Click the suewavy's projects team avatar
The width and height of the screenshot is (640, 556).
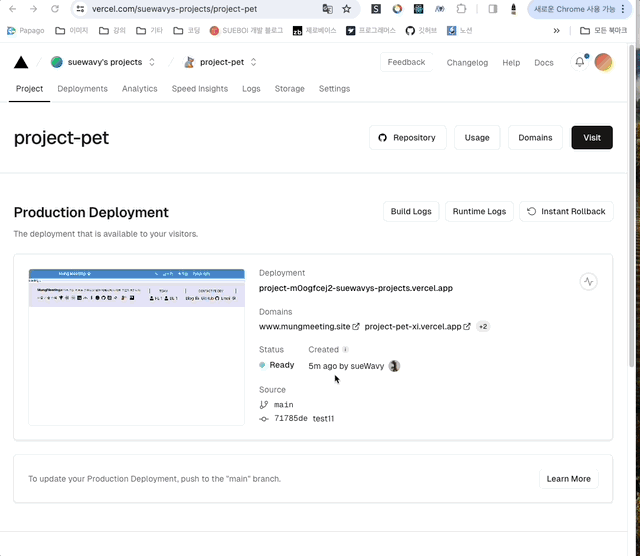57,62
